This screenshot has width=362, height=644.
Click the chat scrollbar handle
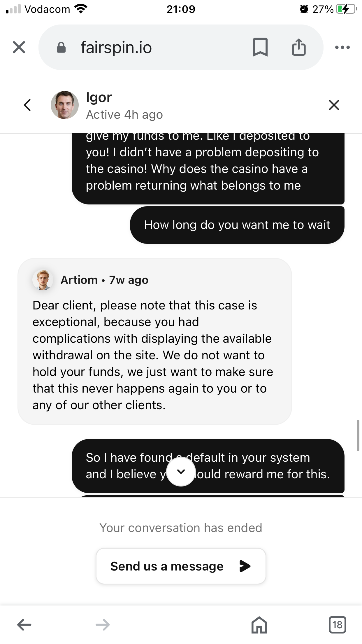coord(358,435)
